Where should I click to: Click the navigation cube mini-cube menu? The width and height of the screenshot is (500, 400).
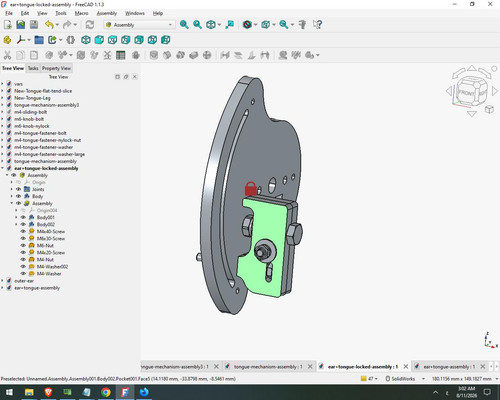(x=489, y=109)
